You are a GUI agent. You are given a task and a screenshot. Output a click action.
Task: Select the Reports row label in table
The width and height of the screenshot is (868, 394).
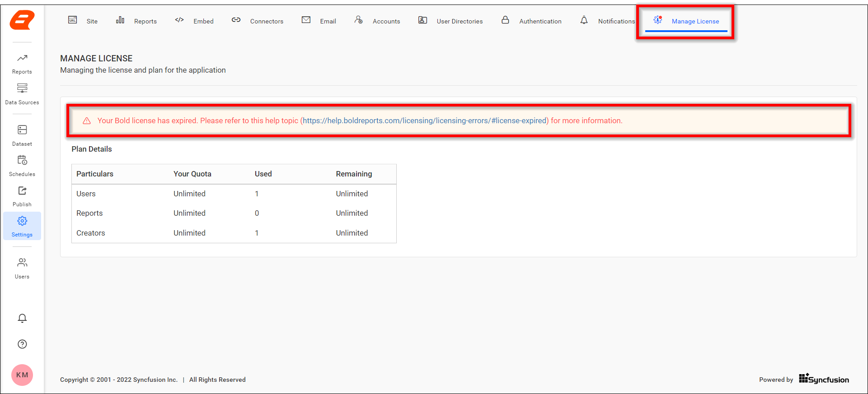89,213
